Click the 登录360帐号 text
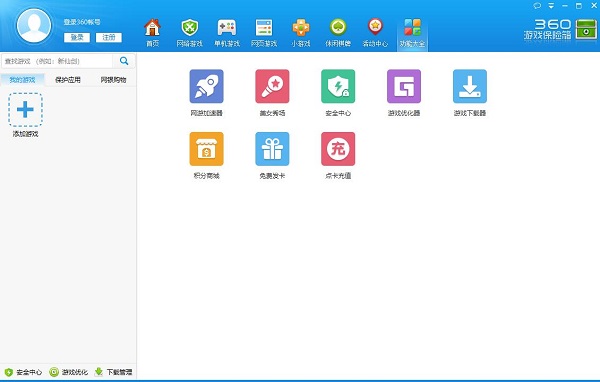 pyautogui.click(x=82, y=22)
